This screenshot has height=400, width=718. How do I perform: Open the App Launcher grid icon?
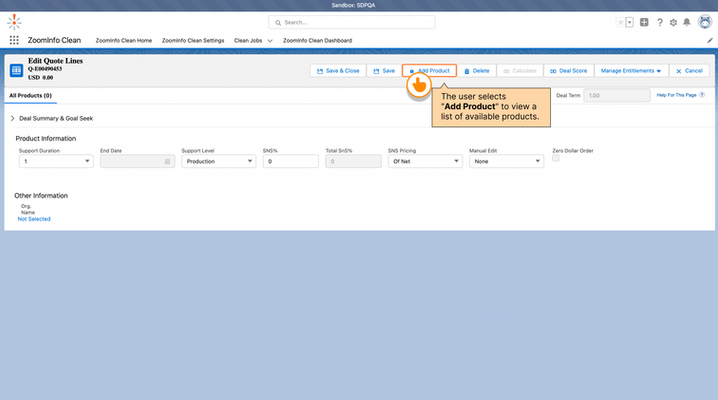point(14,40)
